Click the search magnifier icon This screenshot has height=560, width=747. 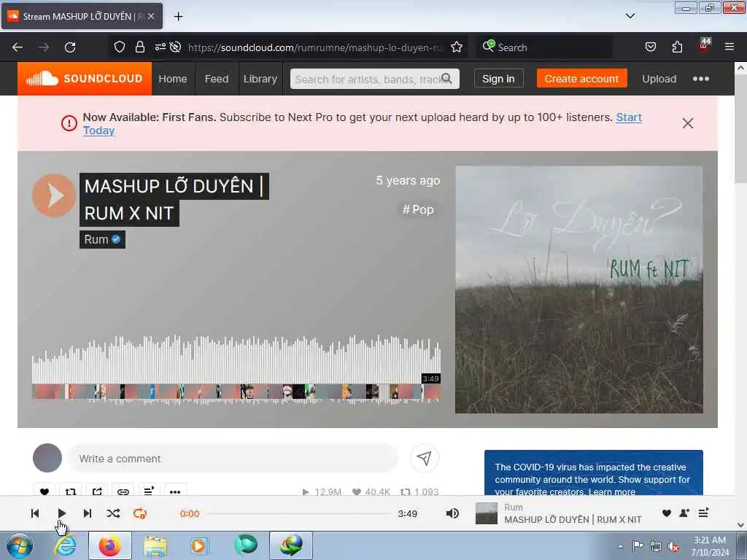pos(446,79)
